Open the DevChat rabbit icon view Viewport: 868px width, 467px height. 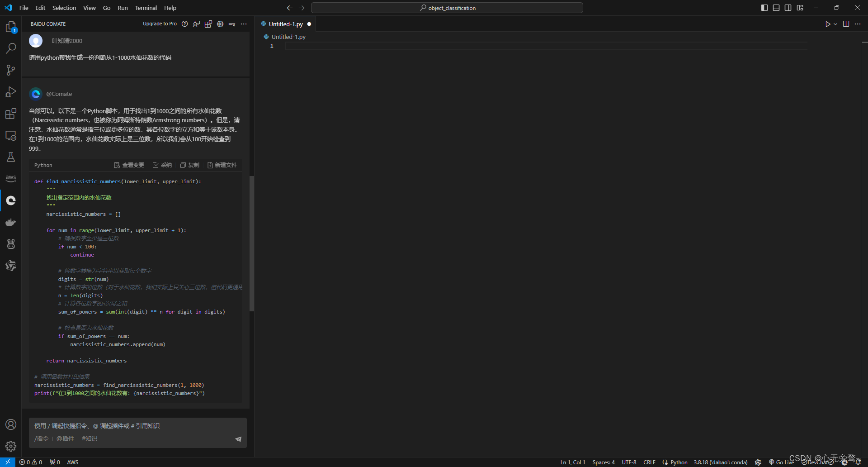click(11, 244)
